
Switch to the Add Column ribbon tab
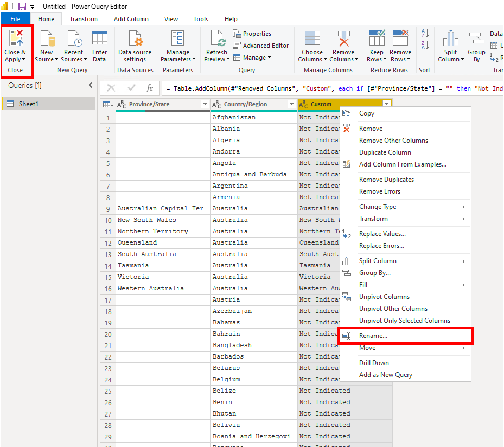pyautogui.click(x=131, y=18)
